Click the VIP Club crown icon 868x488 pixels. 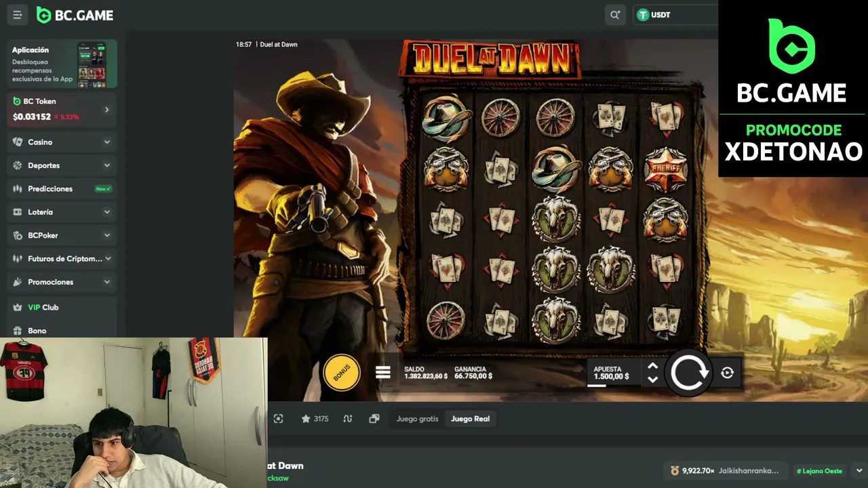pyautogui.click(x=18, y=307)
